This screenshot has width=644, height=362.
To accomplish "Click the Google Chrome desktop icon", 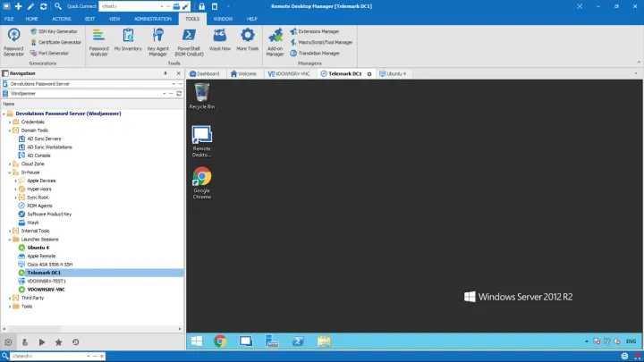I will tap(202, 181).
